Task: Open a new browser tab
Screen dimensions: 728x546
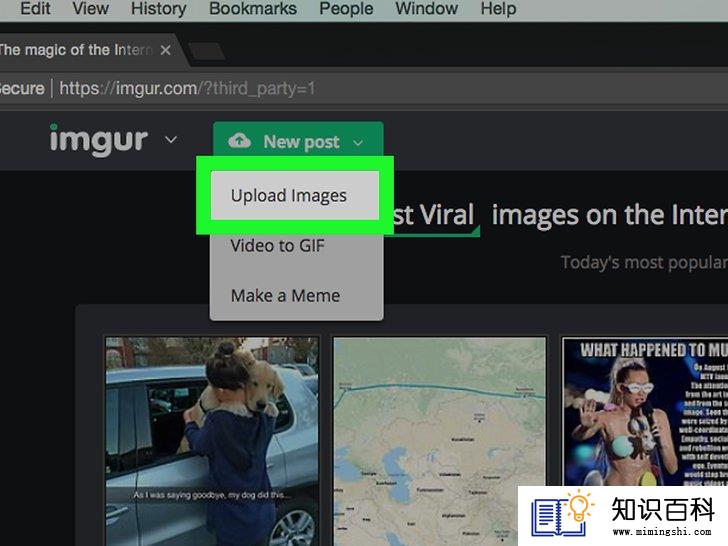Action: 207,52
